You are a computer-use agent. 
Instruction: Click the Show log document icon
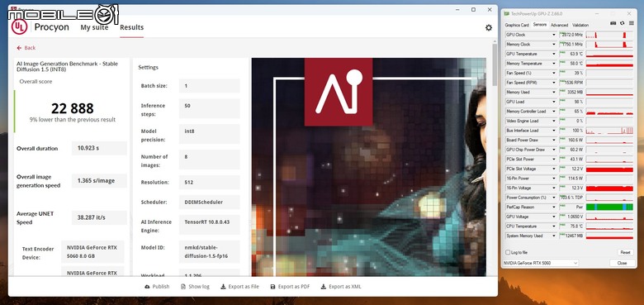tap(183, 287)
